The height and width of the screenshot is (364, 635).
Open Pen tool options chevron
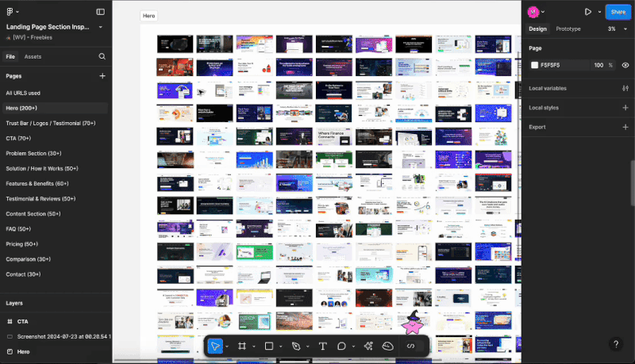308,347
